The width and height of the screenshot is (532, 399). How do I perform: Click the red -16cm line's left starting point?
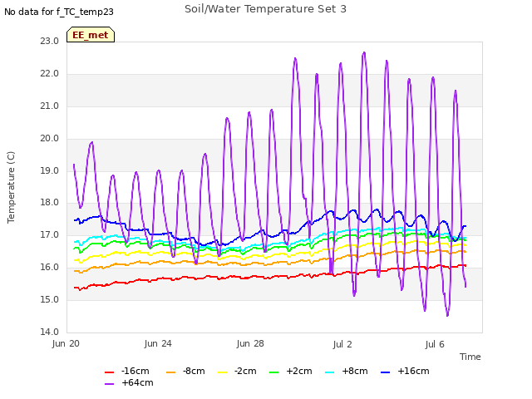coord(75,288)
